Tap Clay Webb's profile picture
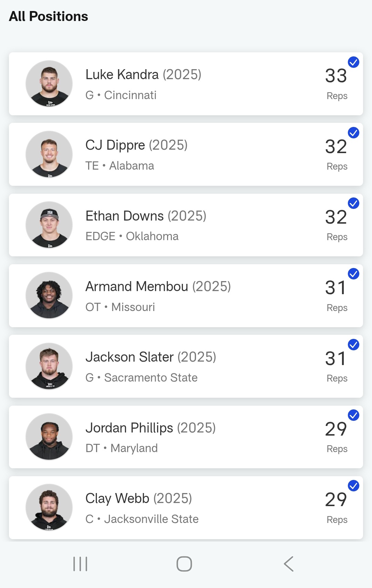The image size is (372, 588). [x=49, y=507]
